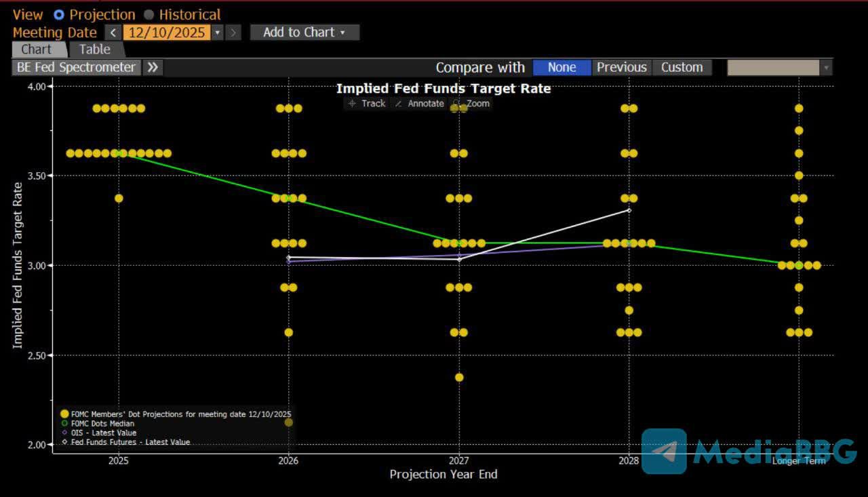Select the Projection view radio button
The width and height of the screenshot is (868, 497).
click(x=59, y=15)
